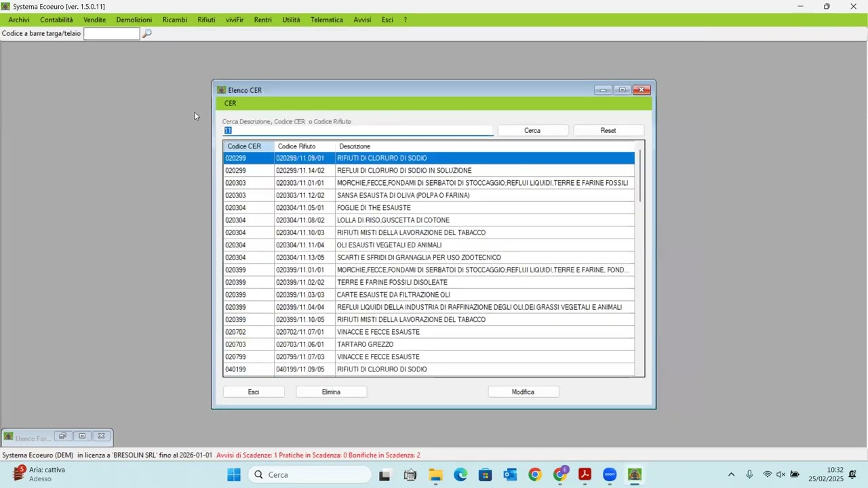Click the Elimina button
868x488 pixels.
[331, 392]
